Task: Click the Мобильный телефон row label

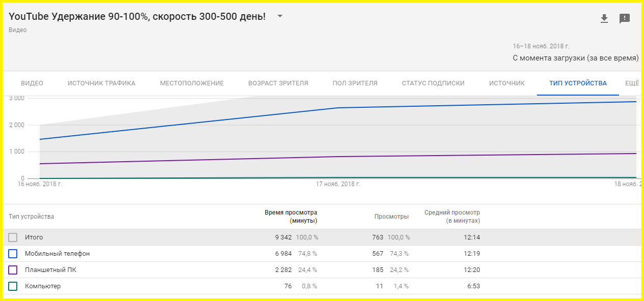Action: coord(57,254)
